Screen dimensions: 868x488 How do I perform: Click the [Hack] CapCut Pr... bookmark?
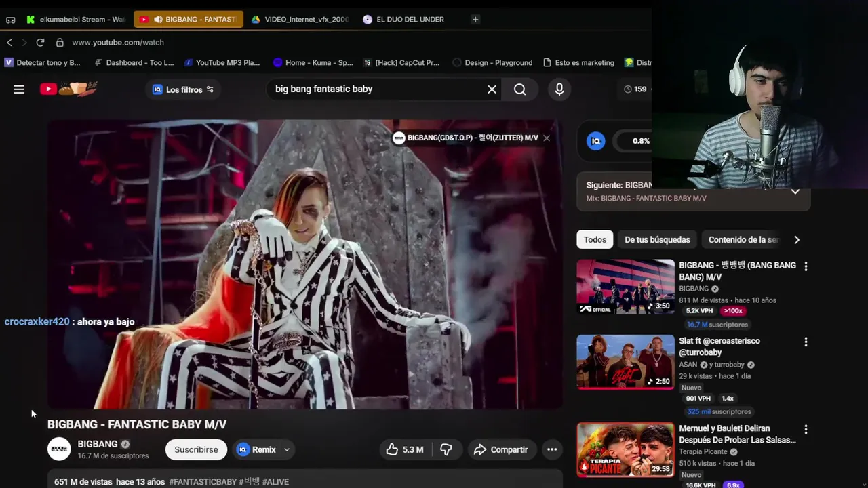click(401, 62)
